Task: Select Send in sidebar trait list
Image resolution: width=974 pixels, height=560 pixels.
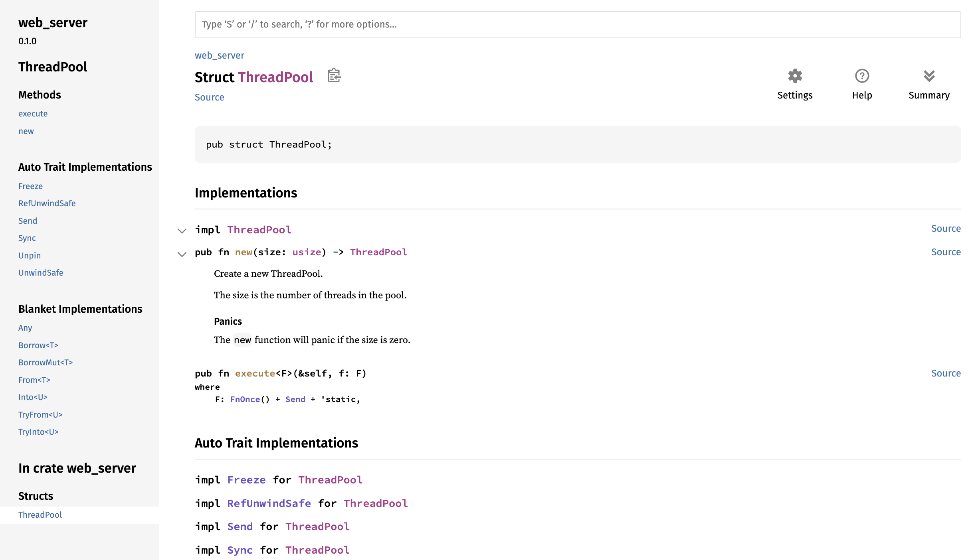Action: (x=28, y=221)
